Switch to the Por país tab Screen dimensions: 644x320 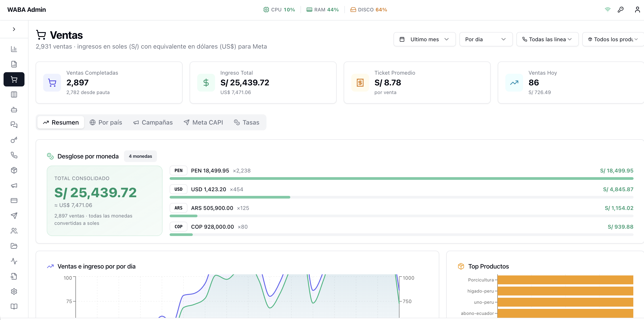pyautogui.click(x=106, y=122)
